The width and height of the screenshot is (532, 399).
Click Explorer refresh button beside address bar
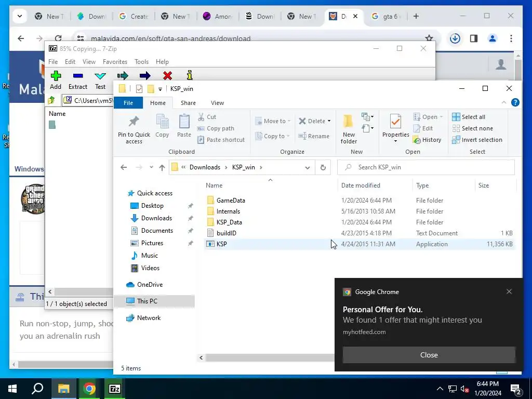click(323, 167)
